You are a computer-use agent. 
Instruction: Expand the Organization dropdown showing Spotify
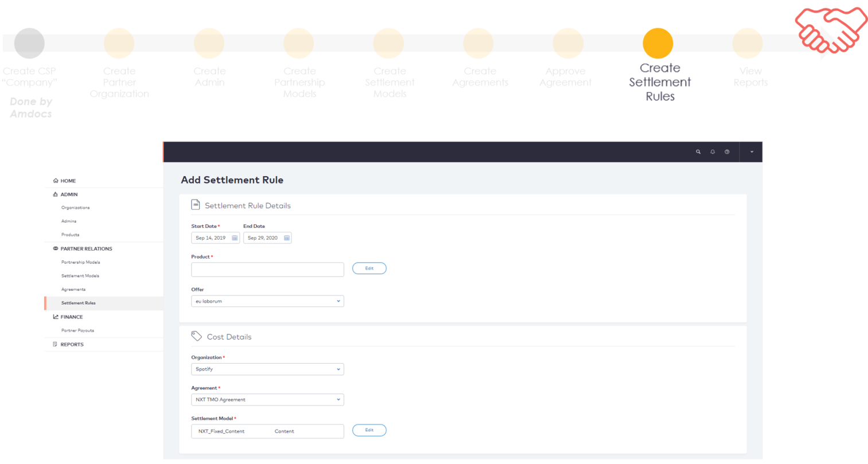(x=267, y=369)
